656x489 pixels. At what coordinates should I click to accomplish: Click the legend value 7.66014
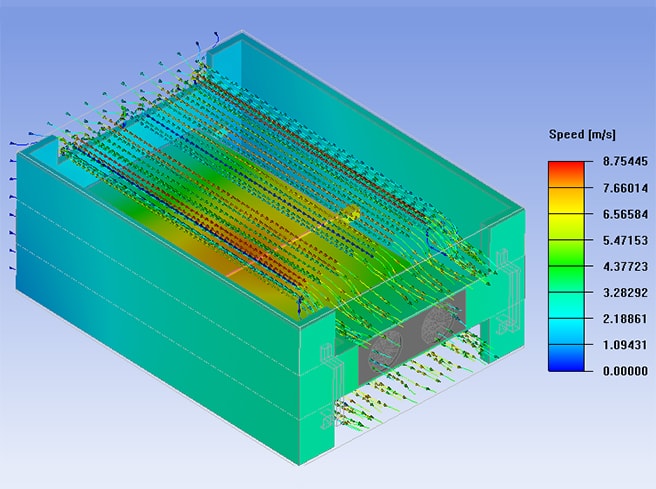click(625, 188)
